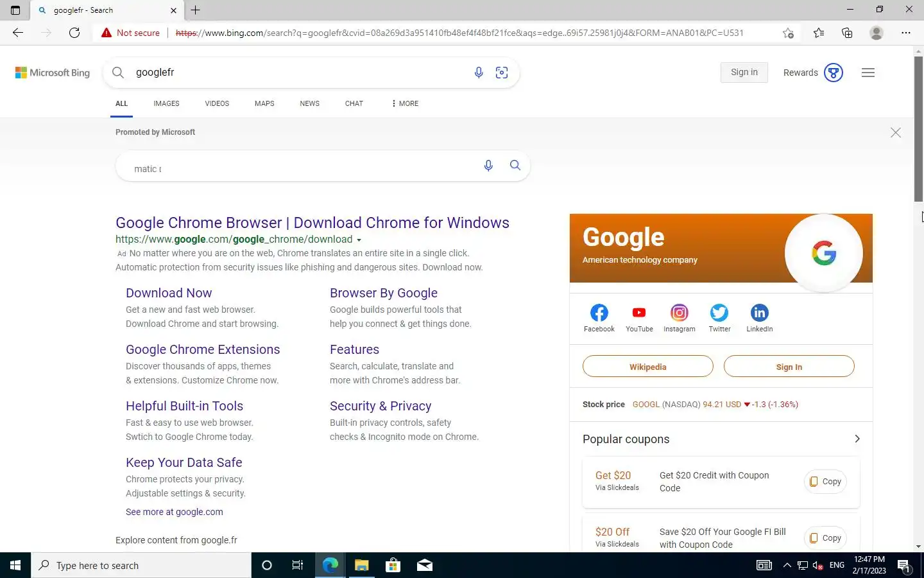Viewport: 924px width, 578px height.
Task: Open the Features sitelink
Action: (x=354, y=349)
